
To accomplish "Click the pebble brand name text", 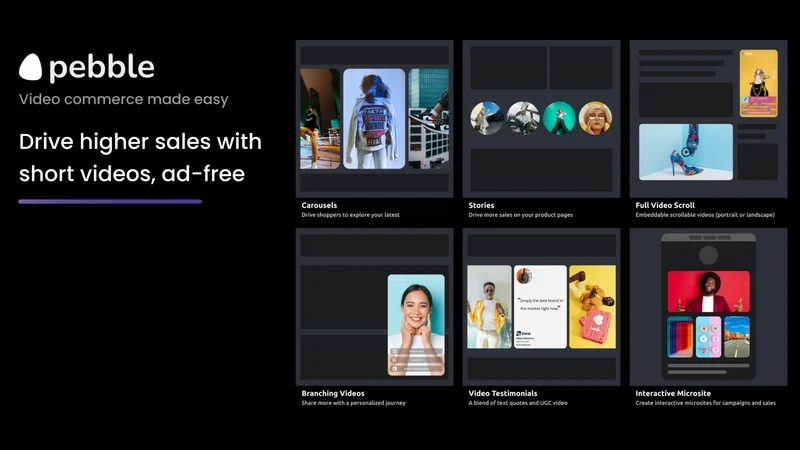I will click(x=102, y=67).
